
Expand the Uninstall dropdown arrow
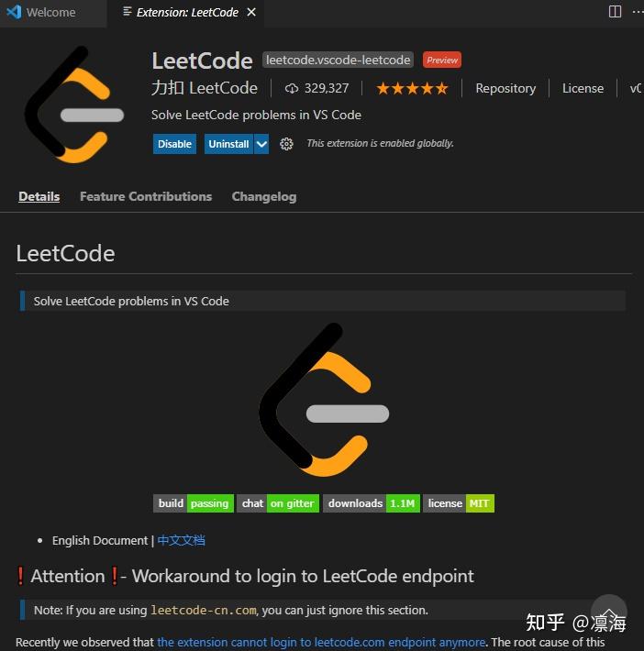(x=261, y=144)
